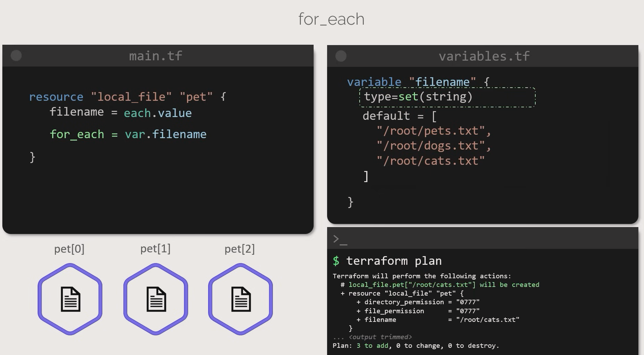The image size is (644, 355).
Task: Click the for_each slide heading
Action: 331,19
